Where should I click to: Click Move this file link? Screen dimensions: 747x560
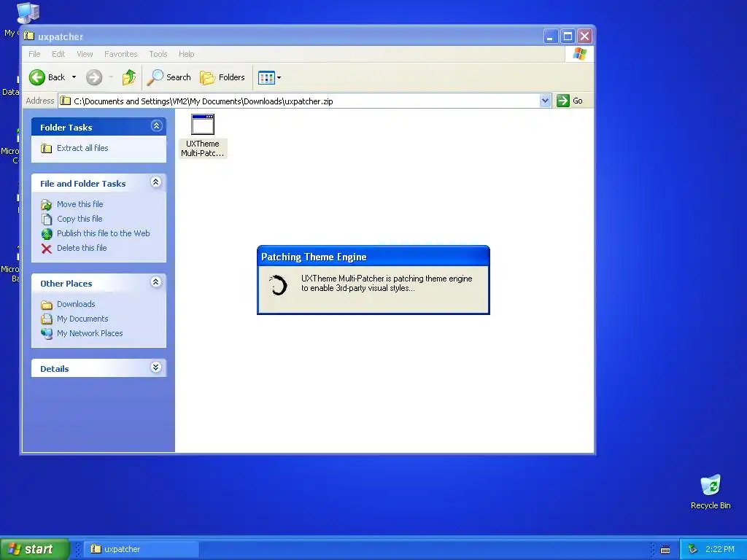coord(80,204)
